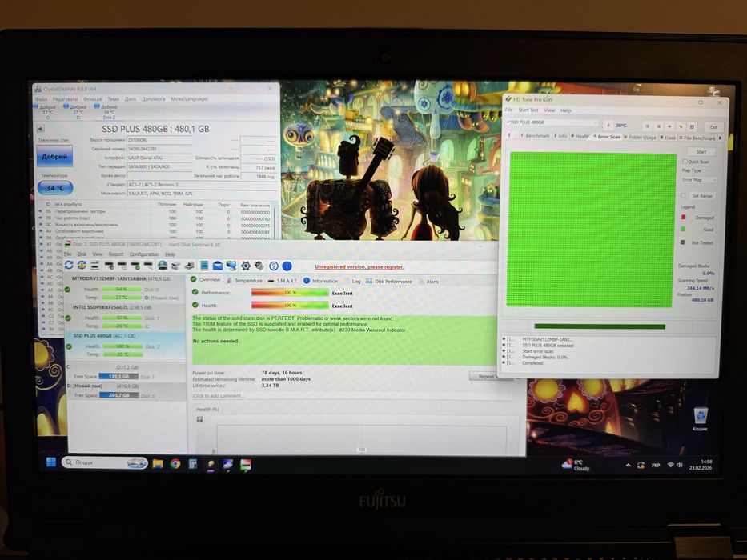This screenshot has width=747, height=560.
Task: Open the Функція menu in CrystalDiskInfo
Action: coord(92,99)
